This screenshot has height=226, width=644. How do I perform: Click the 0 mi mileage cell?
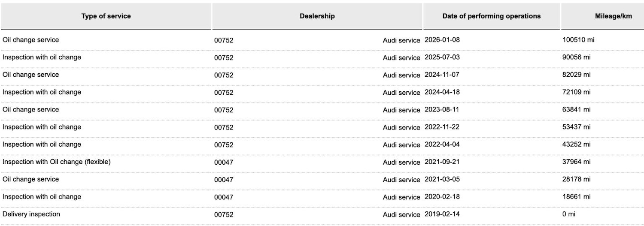(x=568, y=214)
